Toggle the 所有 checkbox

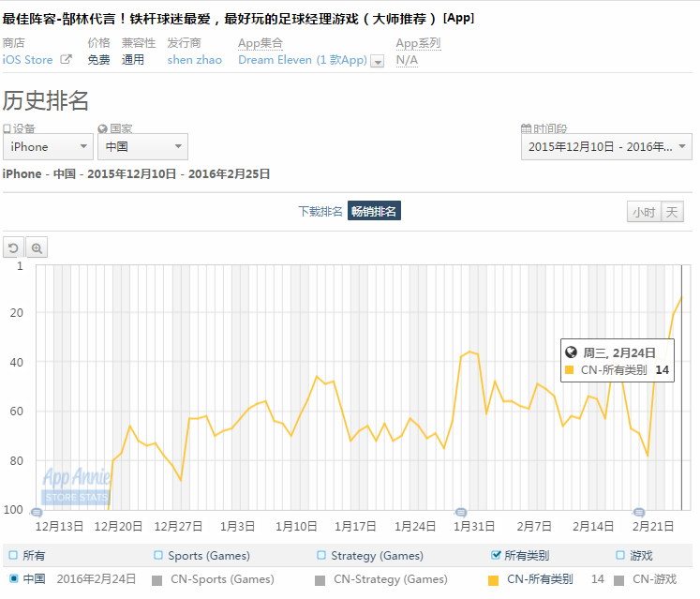(x=13, y=555)
